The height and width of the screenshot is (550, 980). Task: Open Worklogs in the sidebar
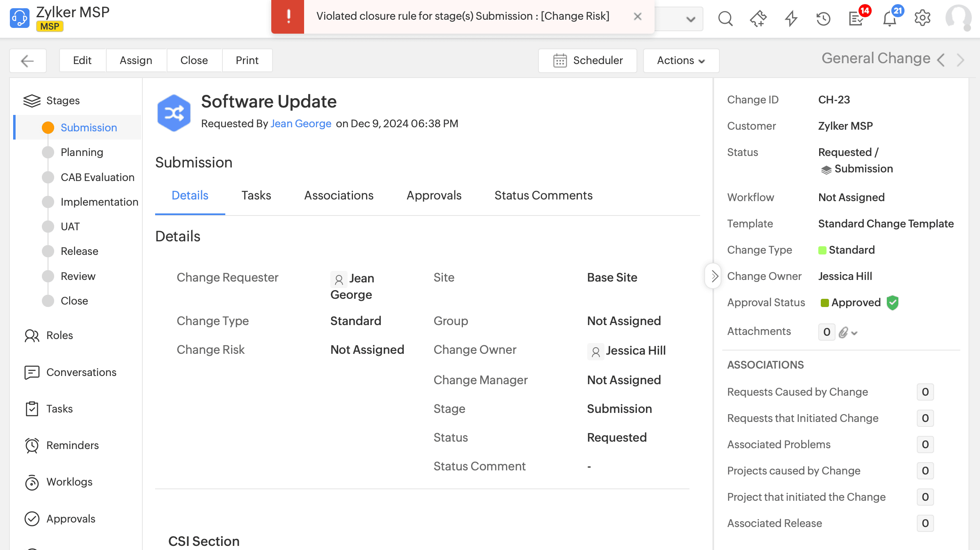(x=69, y=482)
